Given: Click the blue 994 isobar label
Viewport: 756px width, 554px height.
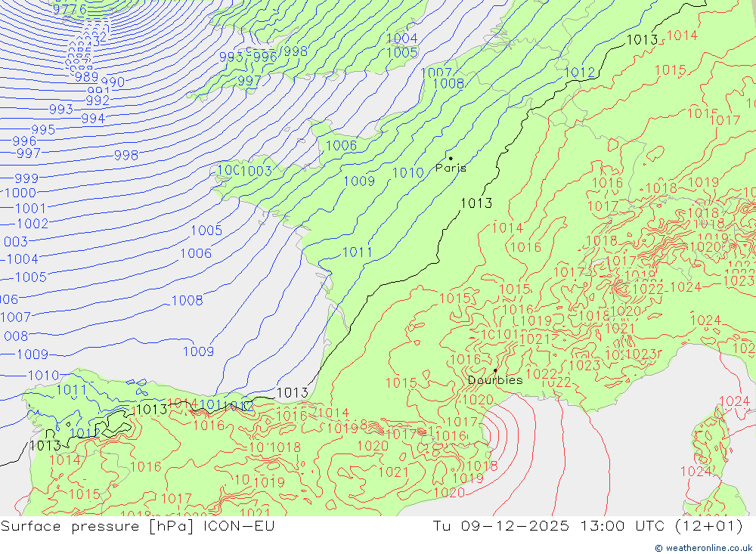Looking at the screenshot, I should 93,118.
